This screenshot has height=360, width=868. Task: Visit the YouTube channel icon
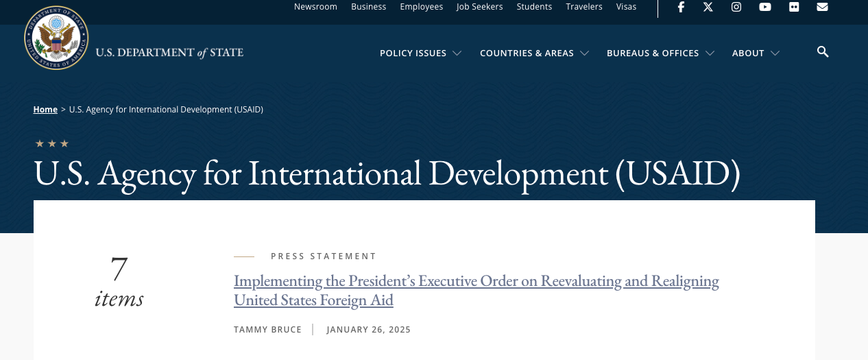point(765,7)
